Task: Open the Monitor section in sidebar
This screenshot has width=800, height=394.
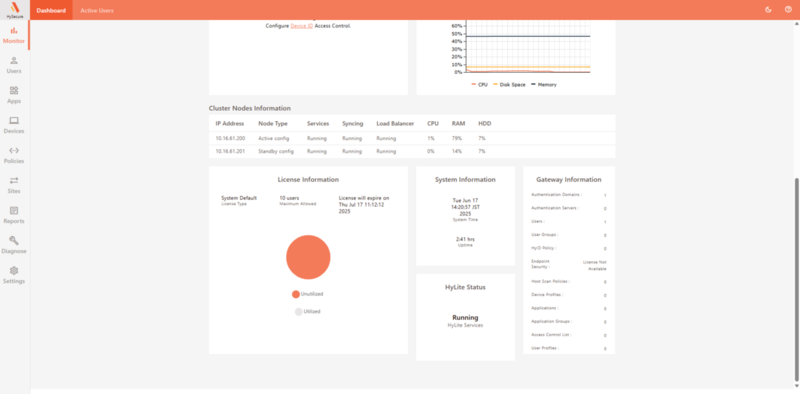Action: tap(14, 35)
